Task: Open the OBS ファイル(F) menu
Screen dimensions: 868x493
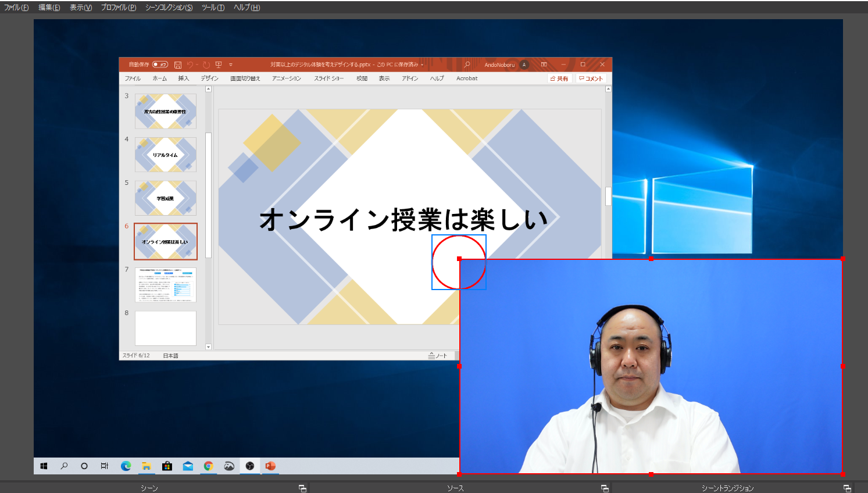Action: [x=16, y=8]
